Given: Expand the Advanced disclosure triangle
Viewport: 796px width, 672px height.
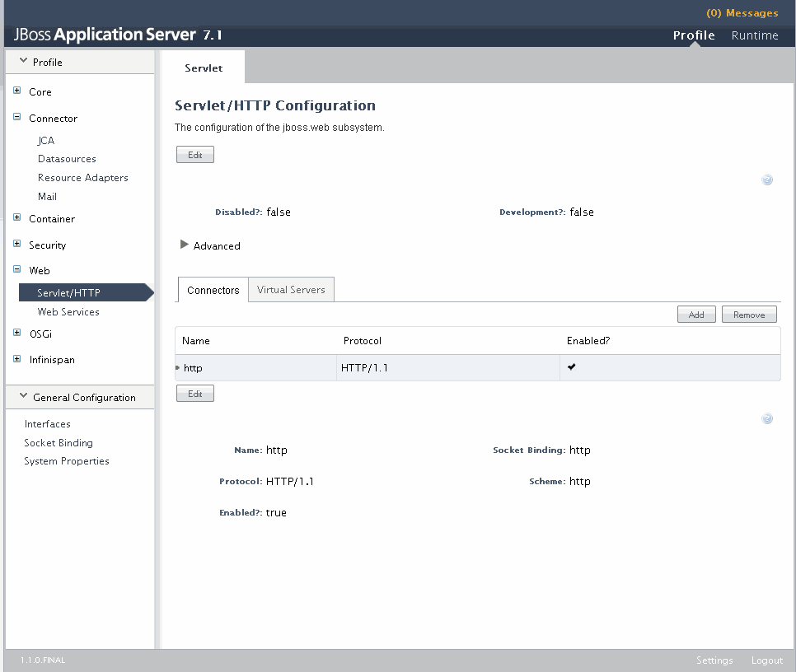Looking at the screenshot, I should pyautogui.click(x=185, y=245).
